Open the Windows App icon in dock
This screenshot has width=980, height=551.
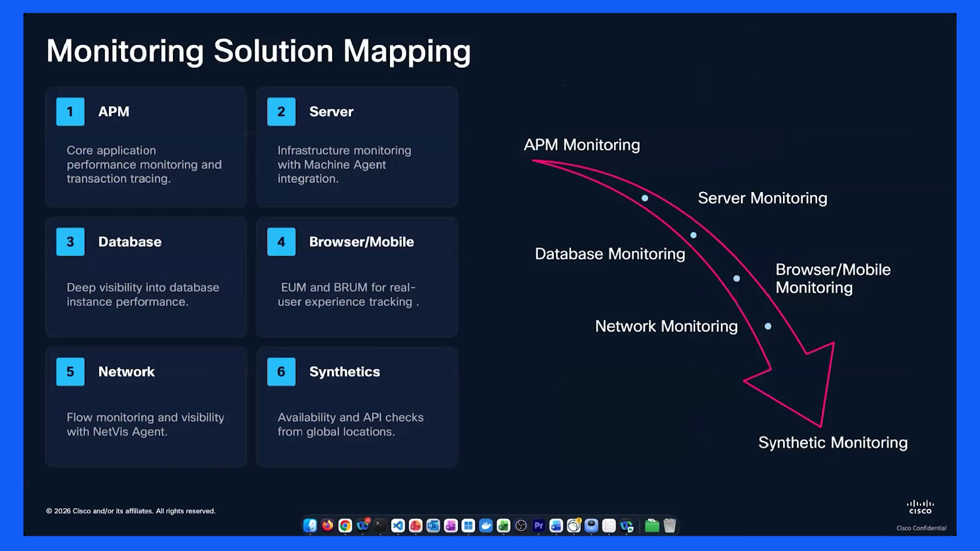(x=469, y=525)
